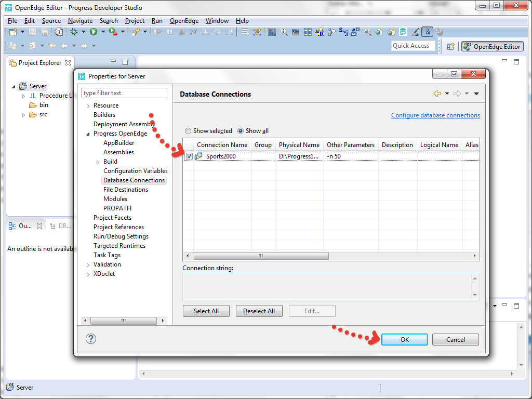This screenshot has width=532, height=399.
Task: Select PROPATH in the properties tree
Action: (x=117, y=208)
